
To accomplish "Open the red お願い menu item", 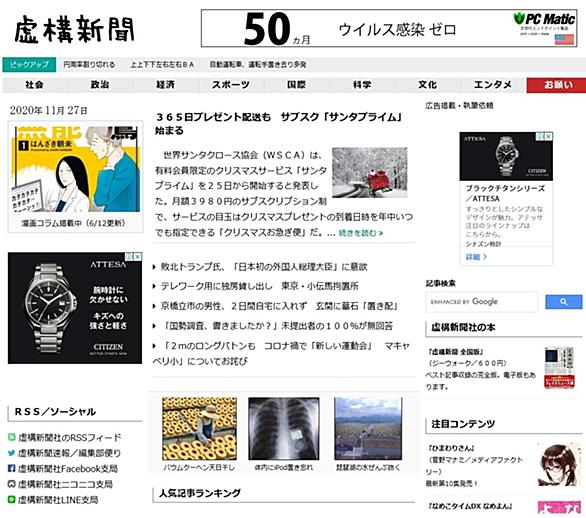I will [x=557, y=85].
